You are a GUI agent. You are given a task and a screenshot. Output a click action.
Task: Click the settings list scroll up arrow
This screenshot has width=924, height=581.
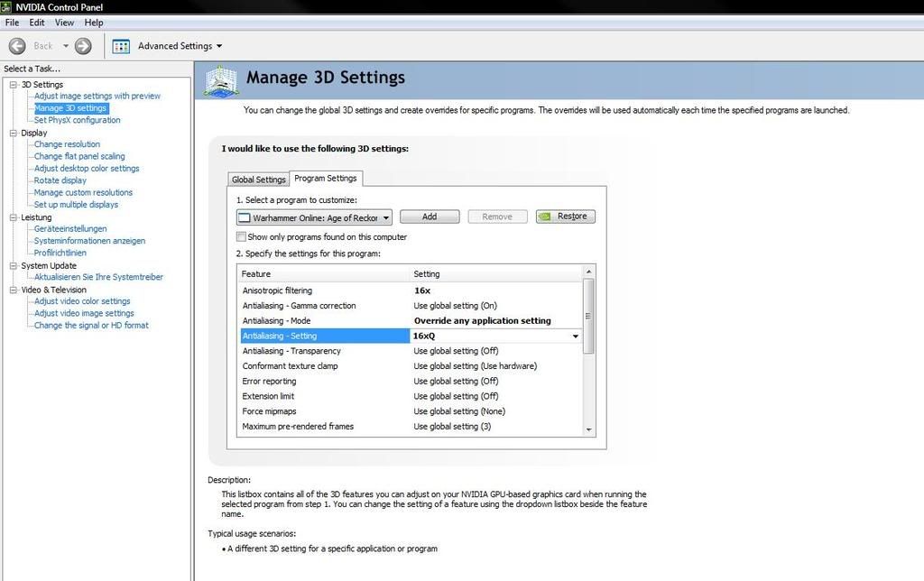point(588,272)
